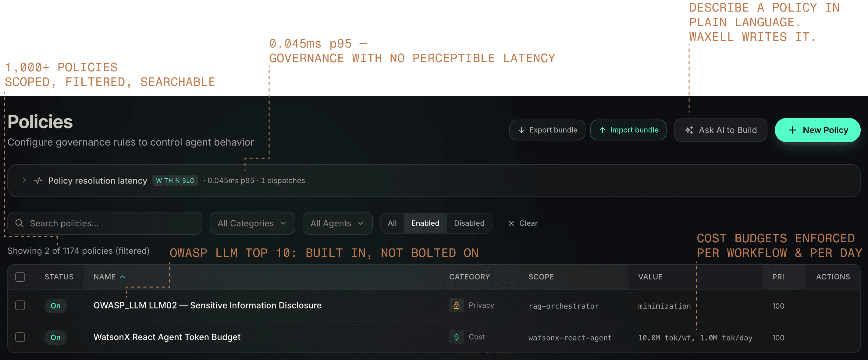This screenshot has width=868, height=360.
Task: Focus the Search policies field
Action: [x=105, y=223]
